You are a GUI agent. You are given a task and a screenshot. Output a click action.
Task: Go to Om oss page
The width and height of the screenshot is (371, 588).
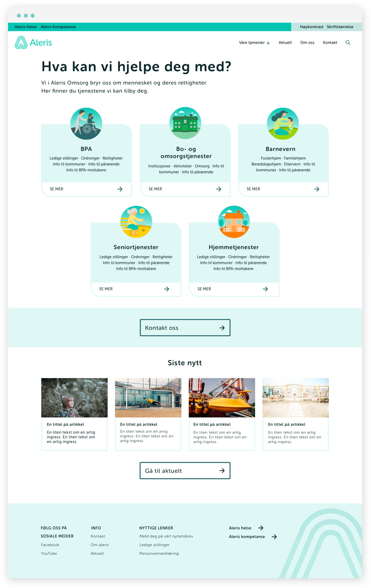click(307, 43)
